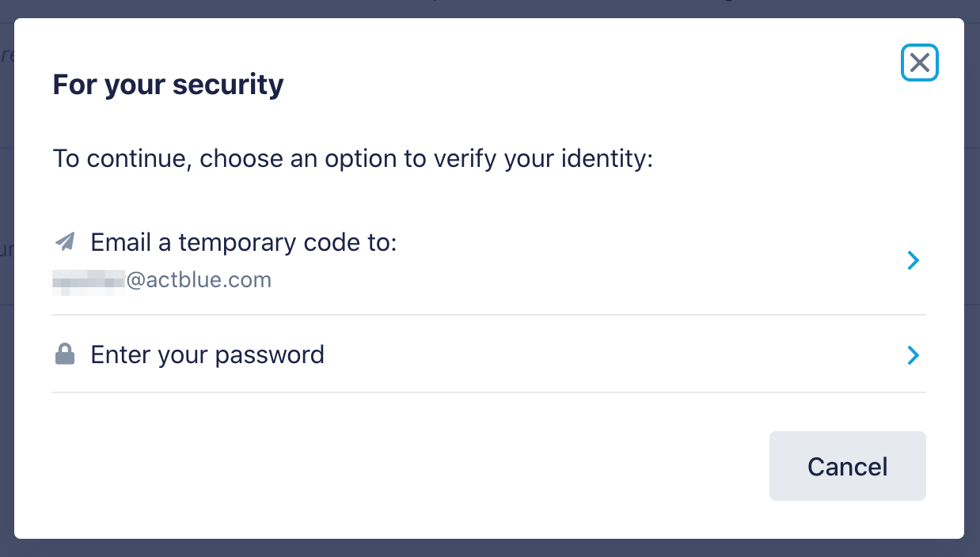
Task: Click the dimmed backdrop strip below the dialog
Action: coord(488,548)
